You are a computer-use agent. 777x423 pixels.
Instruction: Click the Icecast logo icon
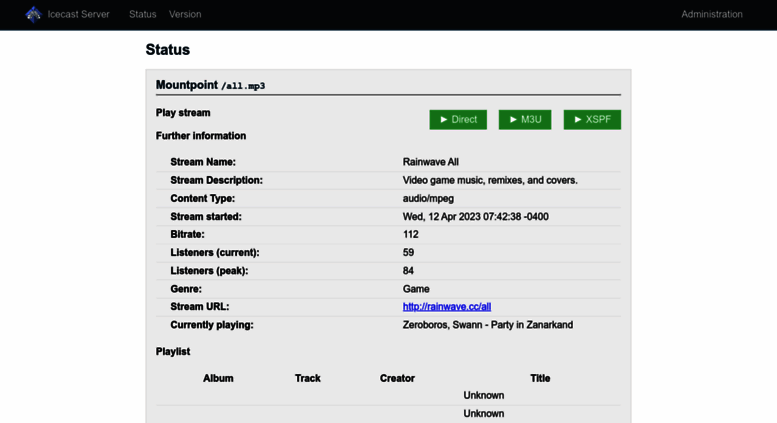pos(33,14)
